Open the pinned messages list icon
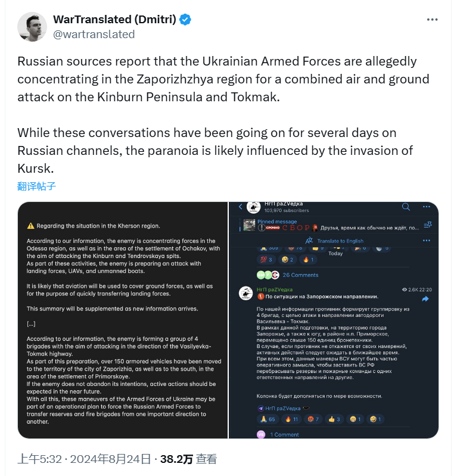The width and height of the screenshot is (457, 476). [427, 225]
